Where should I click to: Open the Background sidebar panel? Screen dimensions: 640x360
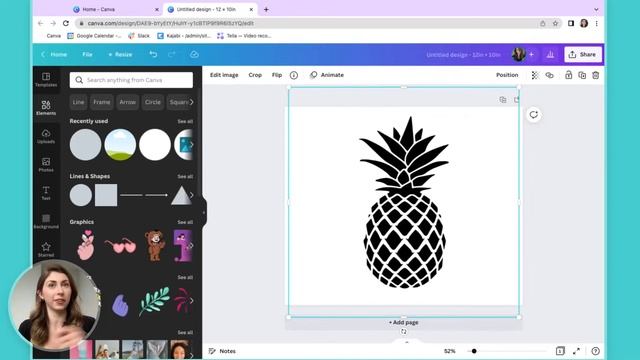pyautogui.click(x=46, y=221)
